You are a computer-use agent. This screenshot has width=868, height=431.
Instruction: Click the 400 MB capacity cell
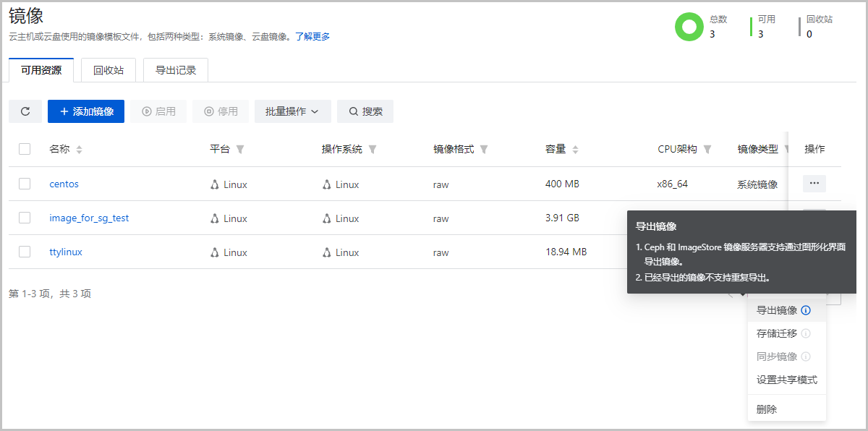pyautogui.click(x=562, y=184)
